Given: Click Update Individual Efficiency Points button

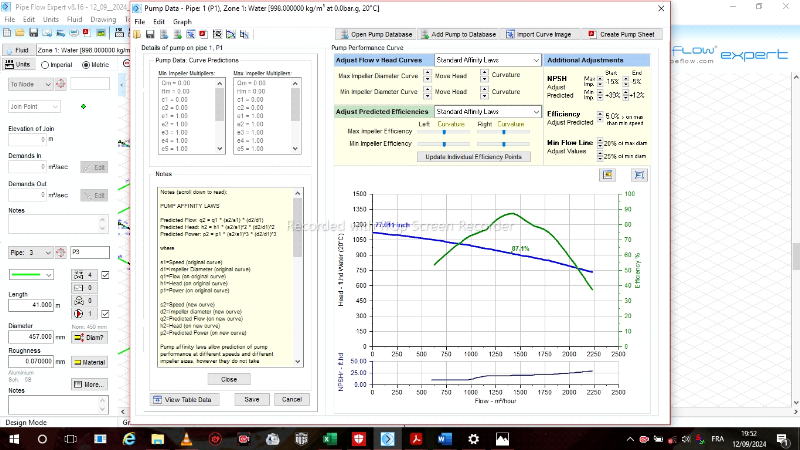Looking at the screenshot, I should click(x=474, y=157).
